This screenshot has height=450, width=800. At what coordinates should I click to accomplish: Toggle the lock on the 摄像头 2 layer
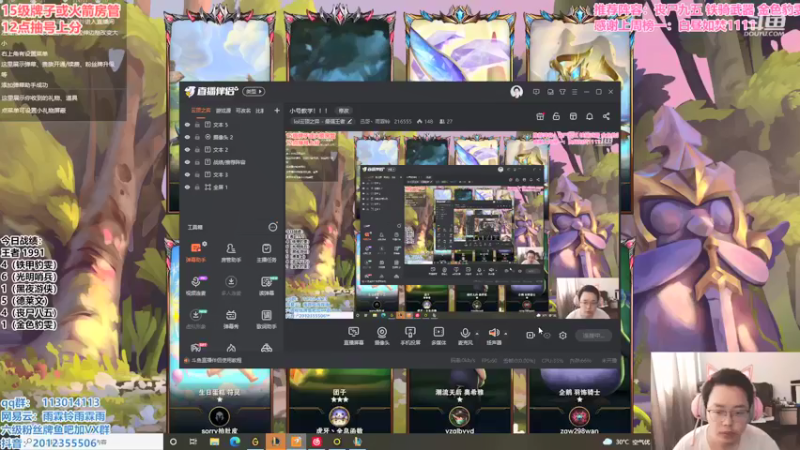[x=197, y=137]
